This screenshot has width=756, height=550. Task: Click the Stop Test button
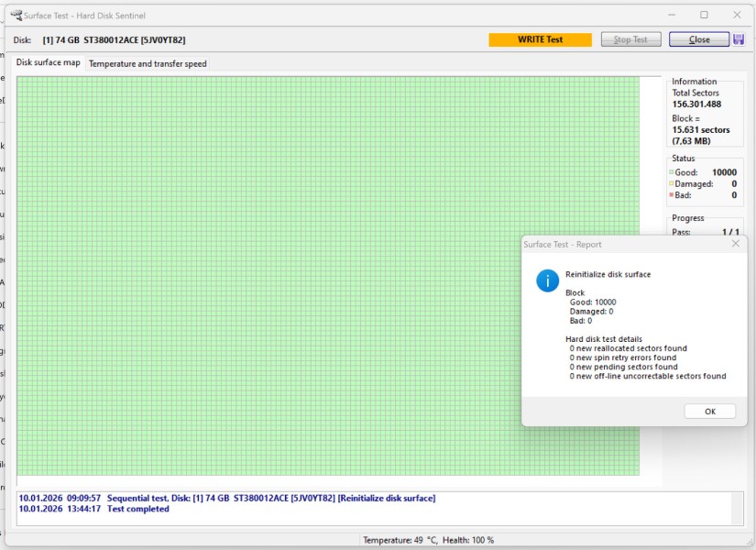click(x=630, y=39)
